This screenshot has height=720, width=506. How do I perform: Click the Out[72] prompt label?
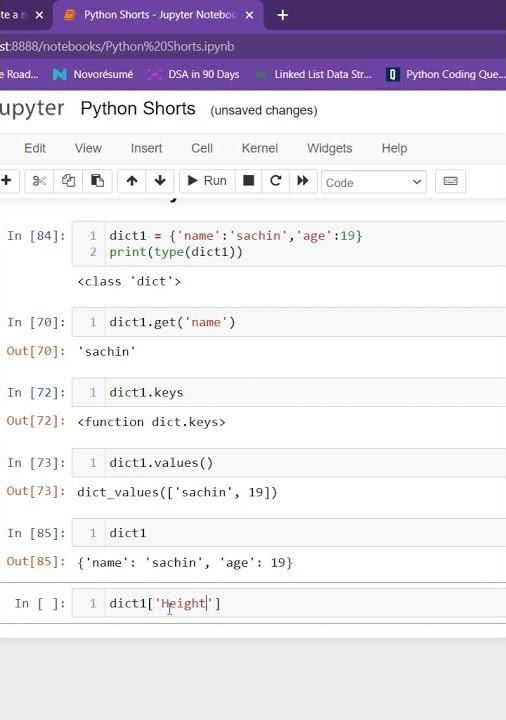click(36, 421)
